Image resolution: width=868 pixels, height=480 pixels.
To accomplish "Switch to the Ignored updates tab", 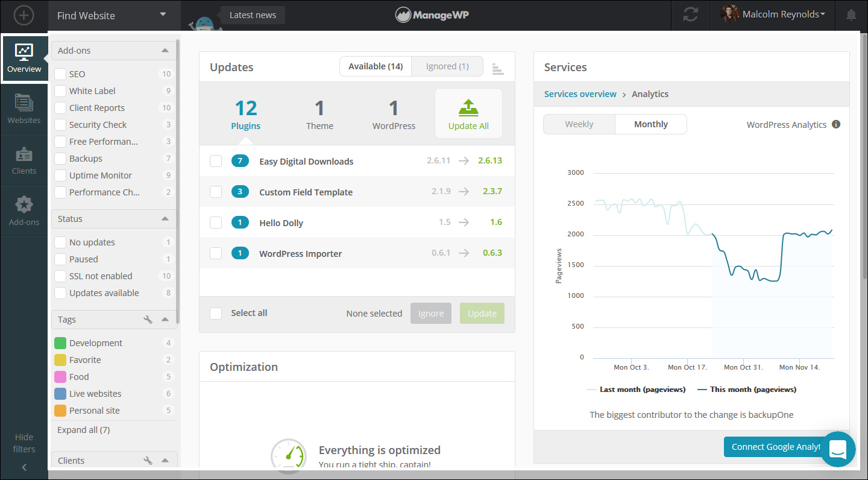I will click(x=447, y=66).
